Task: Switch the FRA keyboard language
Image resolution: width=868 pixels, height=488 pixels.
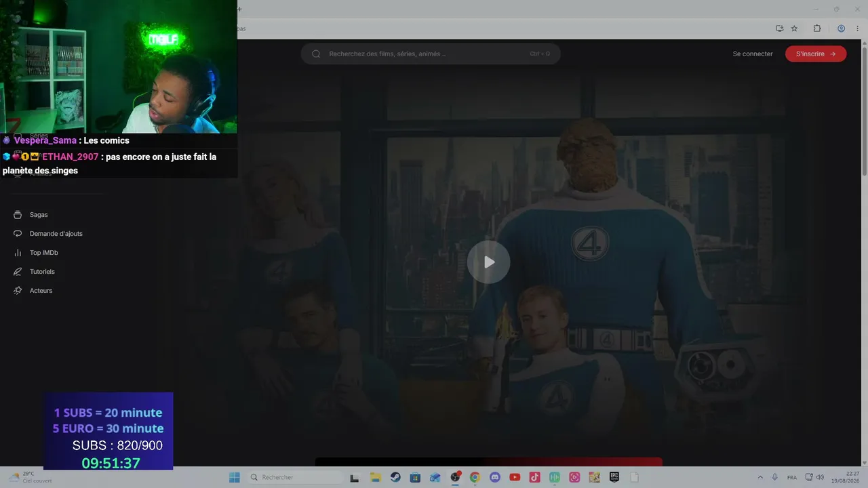Action: (x=792, y=477)
